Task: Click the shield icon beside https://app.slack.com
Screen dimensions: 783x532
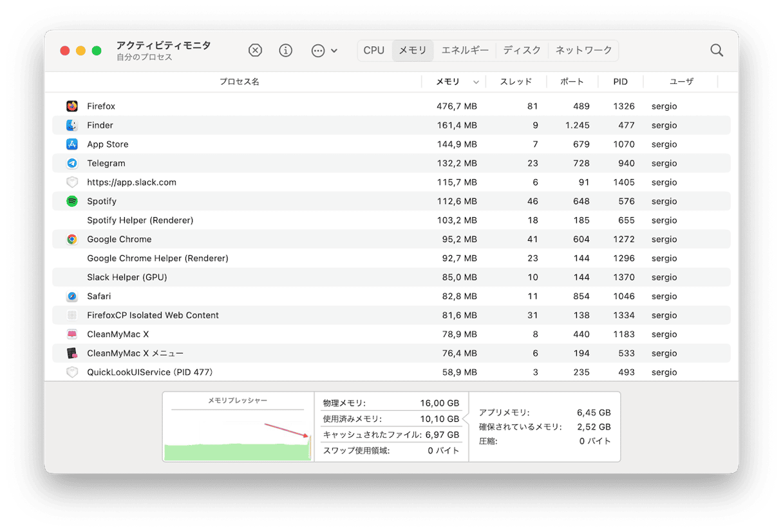Action: 72,182
